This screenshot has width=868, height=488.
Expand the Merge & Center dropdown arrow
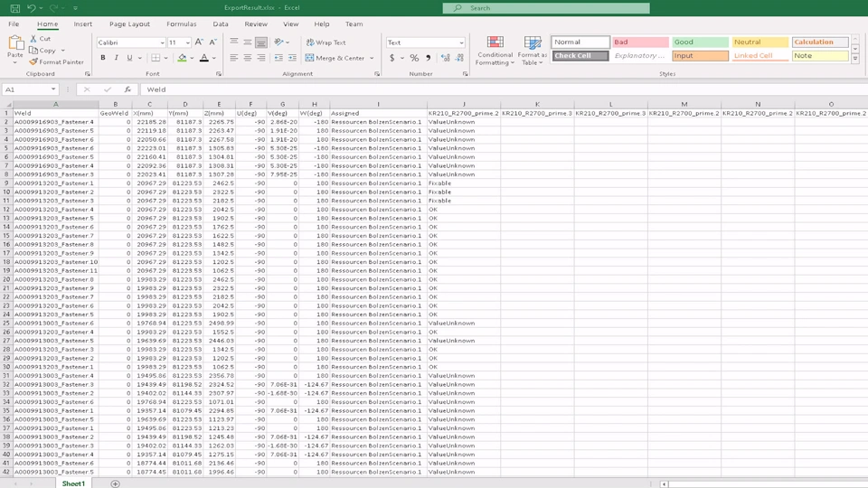point(372,58)
